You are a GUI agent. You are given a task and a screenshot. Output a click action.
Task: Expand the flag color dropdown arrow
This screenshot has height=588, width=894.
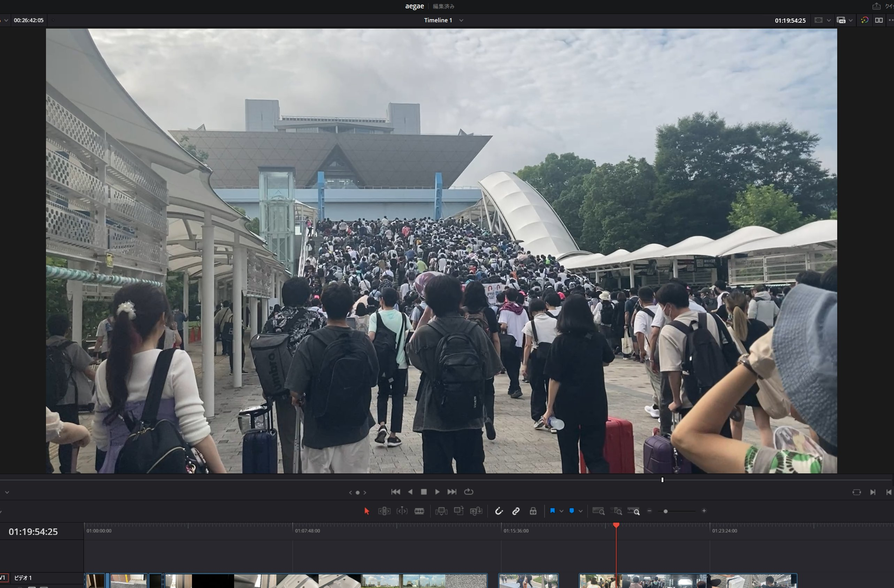561,511
